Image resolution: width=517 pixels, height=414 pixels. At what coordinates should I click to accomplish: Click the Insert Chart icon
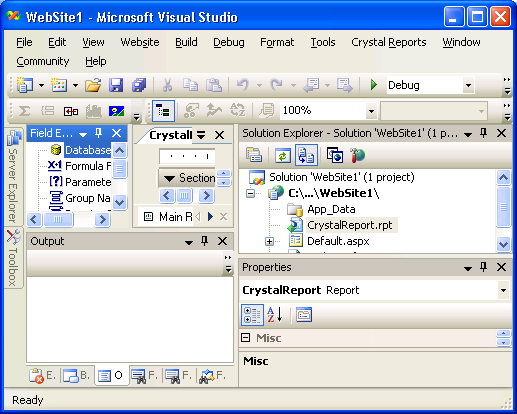click(94, 111)
